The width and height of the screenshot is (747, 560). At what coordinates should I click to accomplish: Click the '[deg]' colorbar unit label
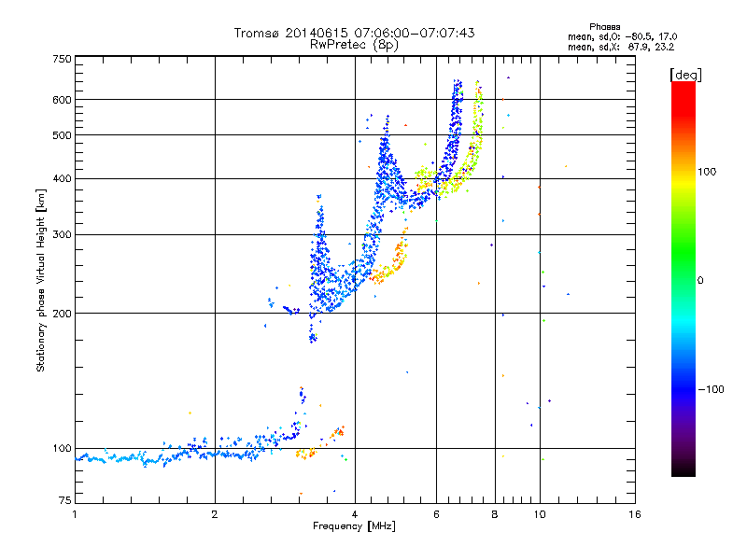(685, 75)
